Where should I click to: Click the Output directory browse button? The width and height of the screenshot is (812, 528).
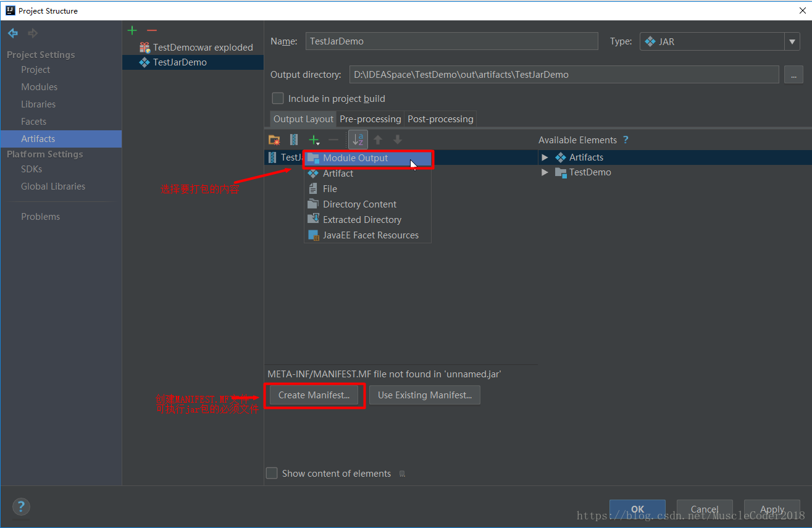point(793,75)
